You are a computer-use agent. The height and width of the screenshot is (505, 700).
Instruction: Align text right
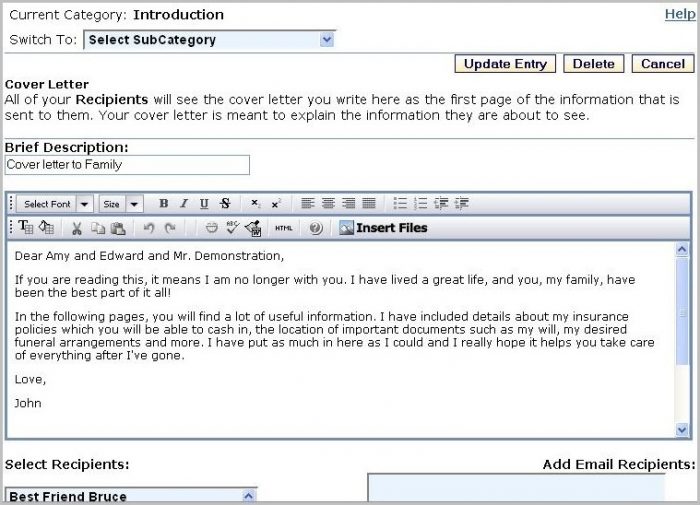coord(349,204)
